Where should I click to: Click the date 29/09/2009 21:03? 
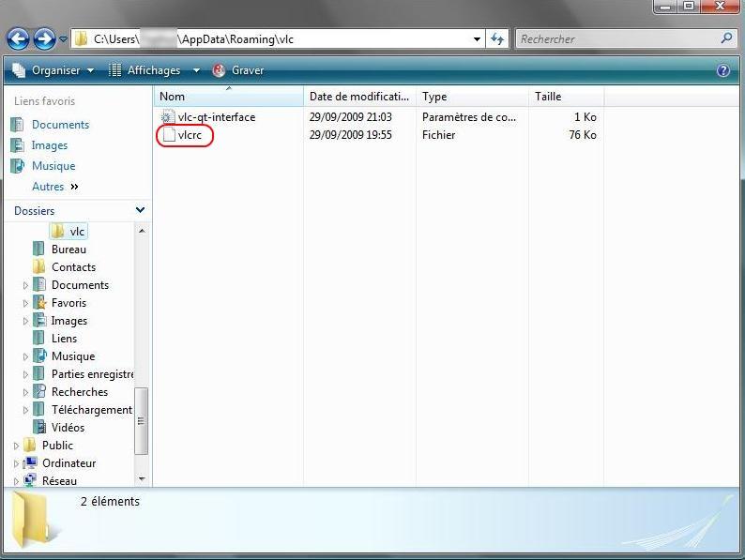(351, 117)
